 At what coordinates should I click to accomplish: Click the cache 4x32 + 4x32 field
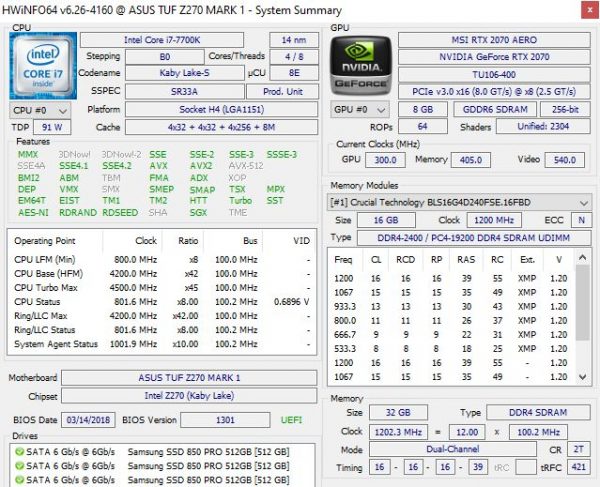tap(222, 127)
